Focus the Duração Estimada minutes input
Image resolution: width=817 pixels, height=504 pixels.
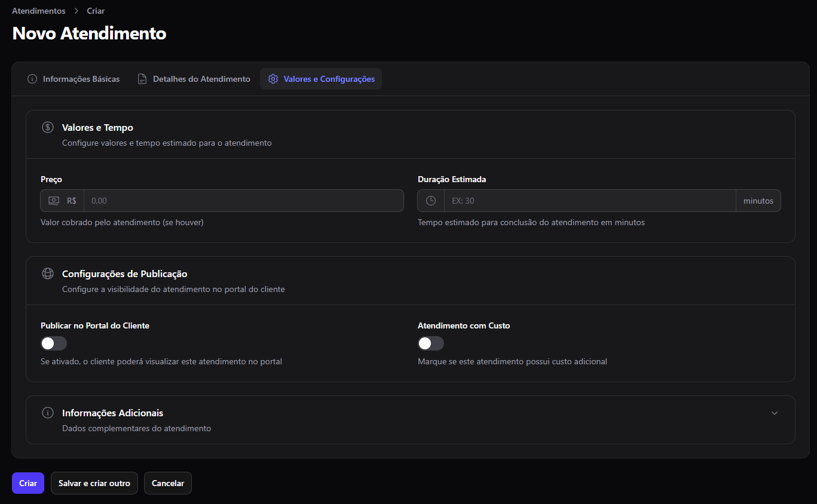click(x=590, y=201)
